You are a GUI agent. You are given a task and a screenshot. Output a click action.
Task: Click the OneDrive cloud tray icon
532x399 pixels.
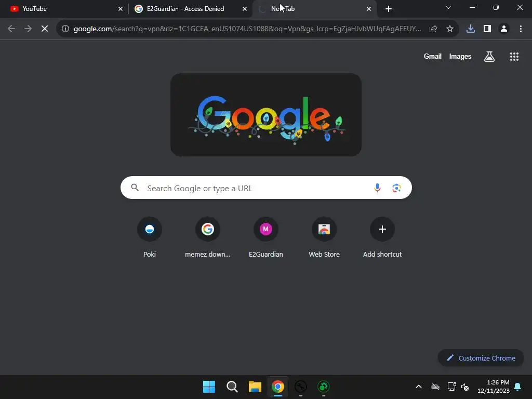click(435, 387)
